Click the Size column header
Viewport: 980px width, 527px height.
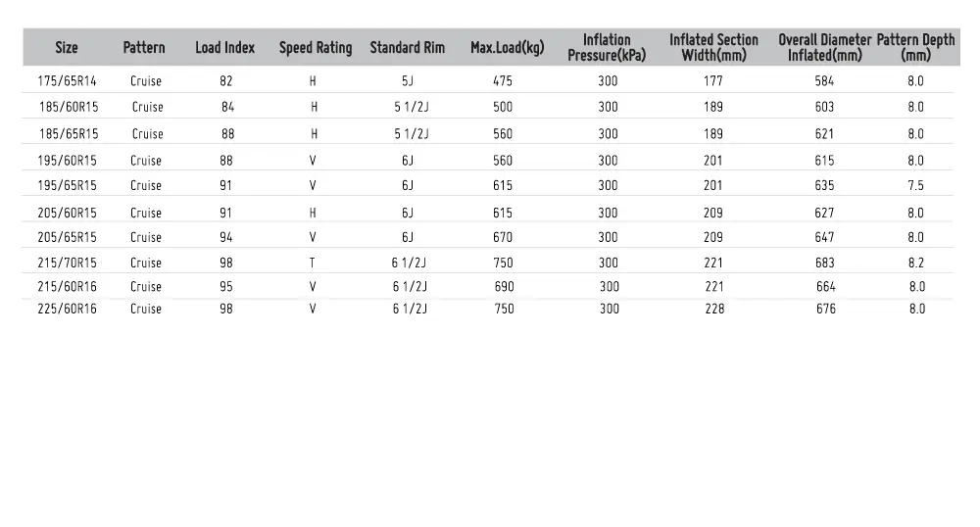(67, 48)
